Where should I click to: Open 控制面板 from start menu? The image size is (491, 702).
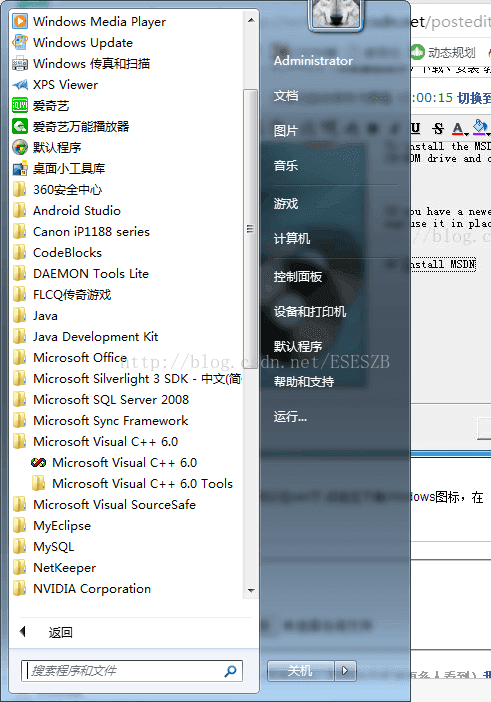[x=298, y=277]
